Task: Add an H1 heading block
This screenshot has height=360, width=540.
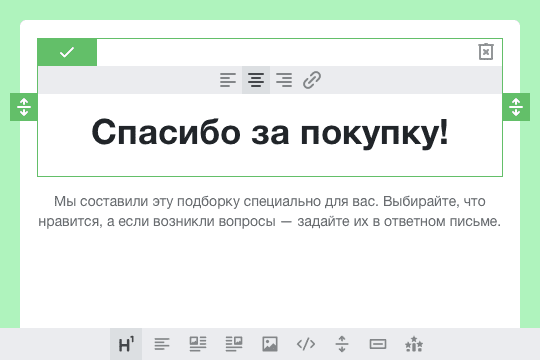Action: click(126, 344)
